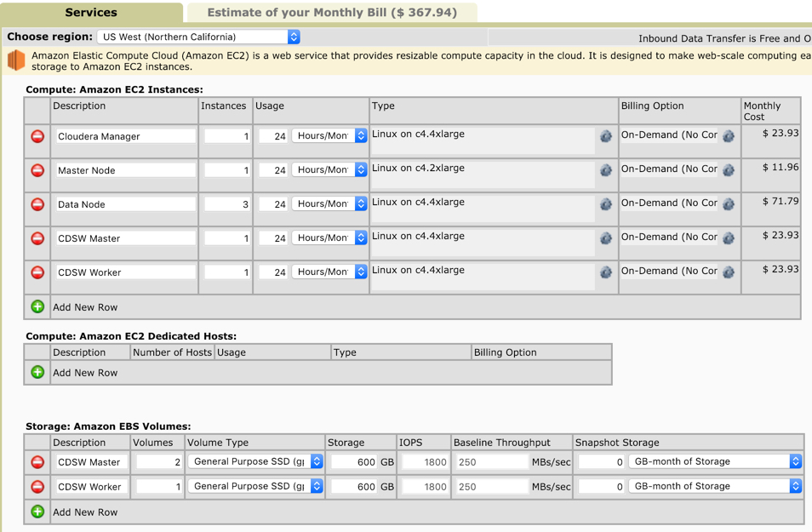Image resolution: width=812 pixels, height=532 pixels.
Task: Click the green plus under EBS Volumes
Action: [37, 512]
